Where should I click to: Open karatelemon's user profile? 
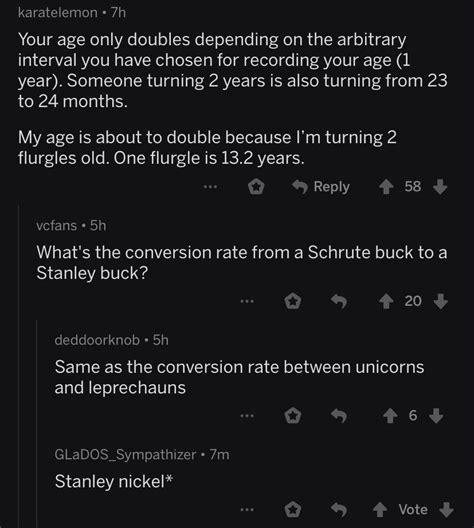(58, 13)
